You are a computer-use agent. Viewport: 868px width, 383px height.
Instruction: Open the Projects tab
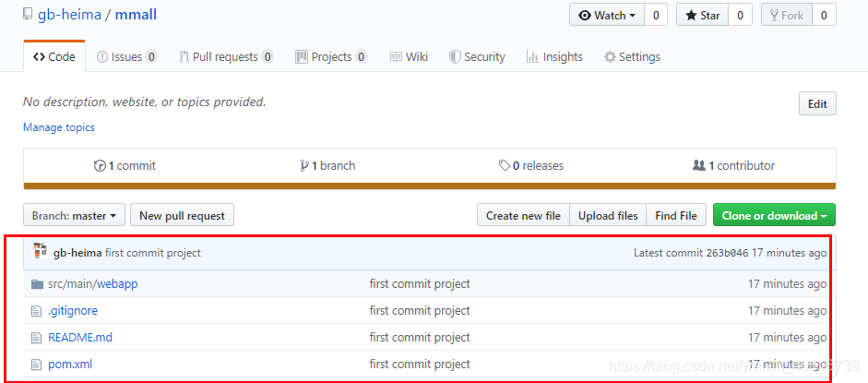331,56
